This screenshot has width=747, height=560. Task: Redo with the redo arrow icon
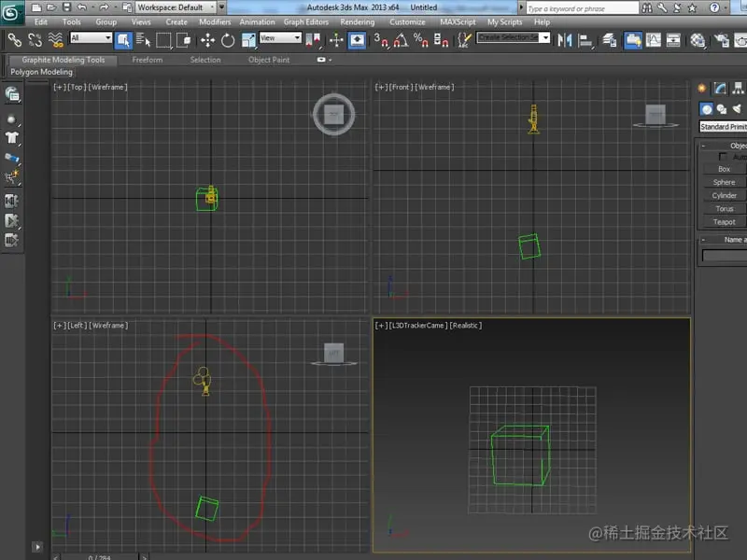[104, 7]
